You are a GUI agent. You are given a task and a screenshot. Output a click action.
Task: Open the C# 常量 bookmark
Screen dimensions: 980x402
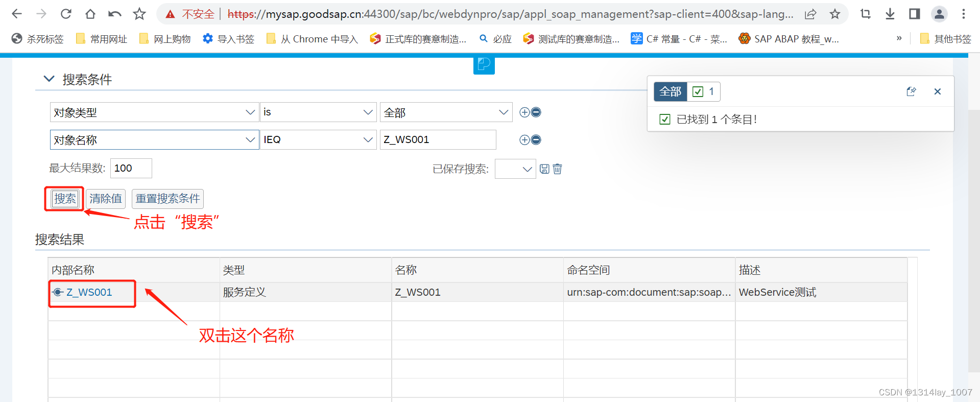(680, 39)
